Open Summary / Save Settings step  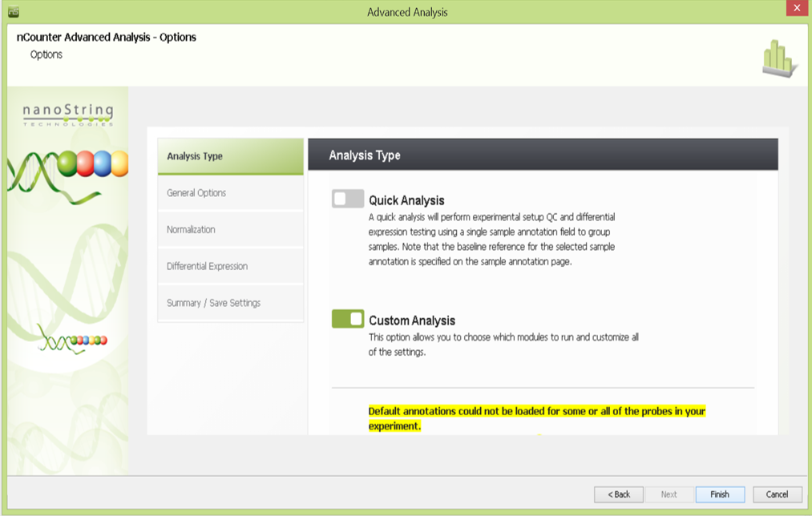(x=230, y=304)
